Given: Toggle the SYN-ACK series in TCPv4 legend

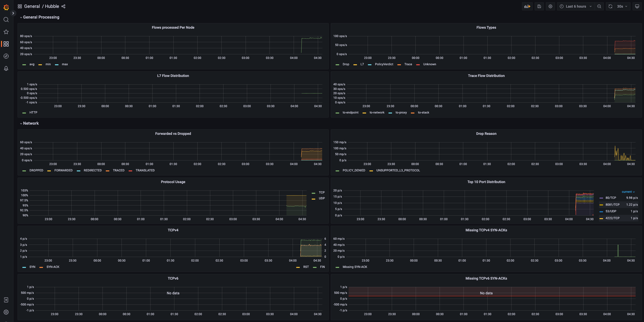Looking at the screenshot, I should (53, 267).
